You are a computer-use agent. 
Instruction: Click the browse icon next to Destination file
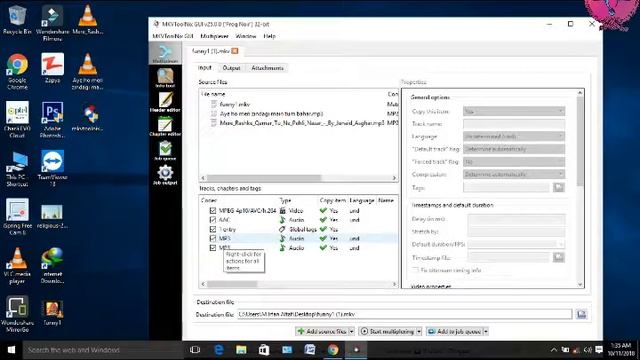582,314
